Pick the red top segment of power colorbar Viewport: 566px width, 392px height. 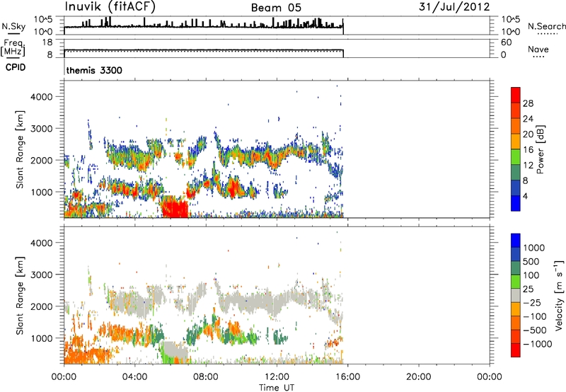pos(516,95)
